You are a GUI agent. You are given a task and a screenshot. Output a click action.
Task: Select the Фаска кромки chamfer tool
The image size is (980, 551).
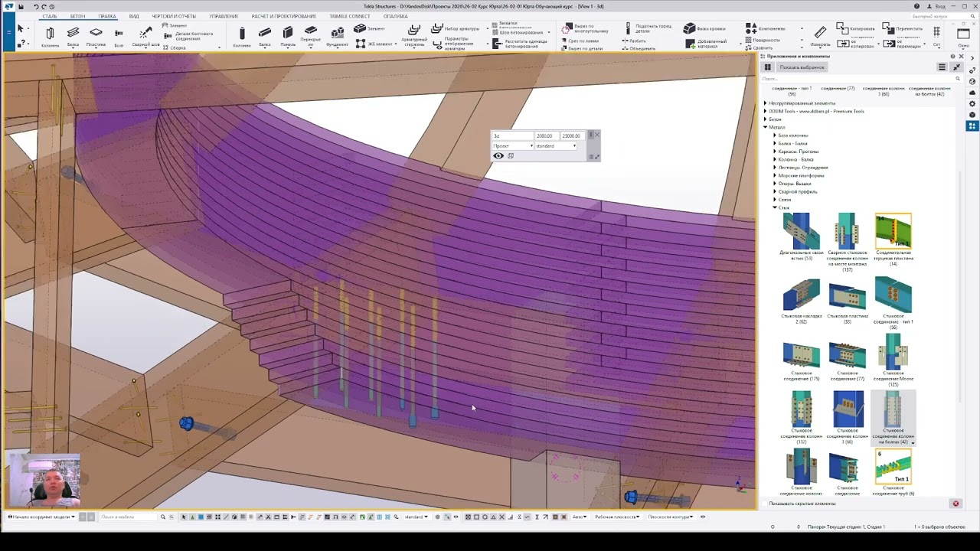[704, 28]
